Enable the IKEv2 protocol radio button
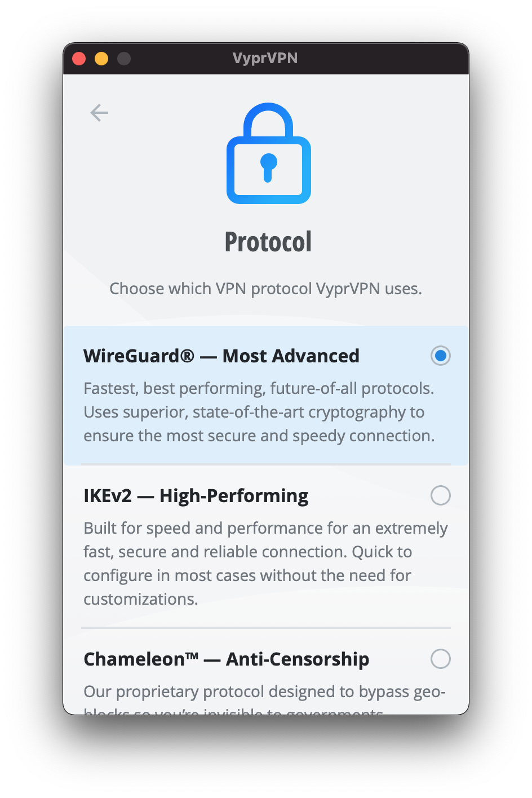This screenshot has height=798, width=532. 441,495
